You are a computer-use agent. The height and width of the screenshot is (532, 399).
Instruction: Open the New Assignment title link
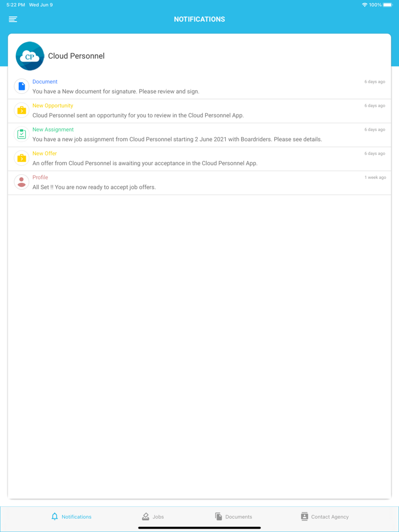tap(53, 129)
